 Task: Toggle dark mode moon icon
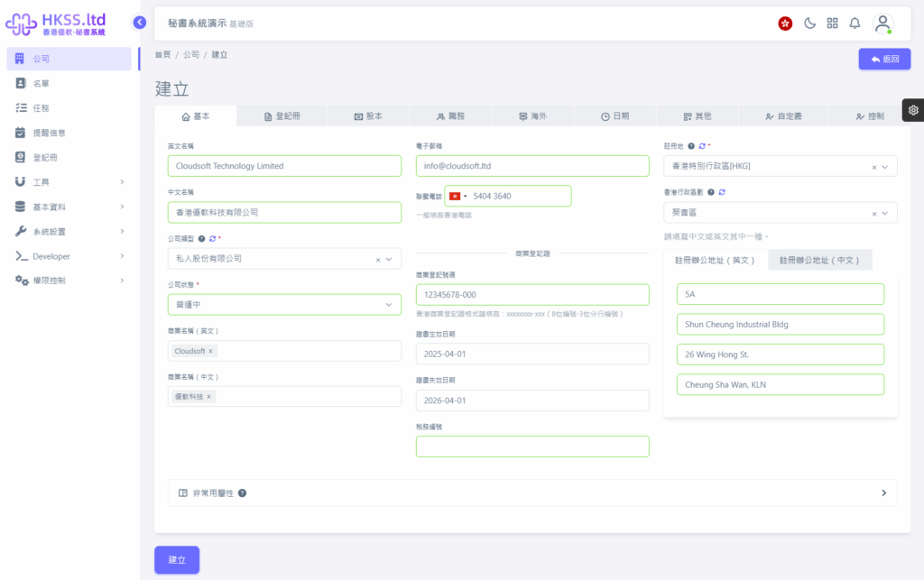(x=809, y=23)
